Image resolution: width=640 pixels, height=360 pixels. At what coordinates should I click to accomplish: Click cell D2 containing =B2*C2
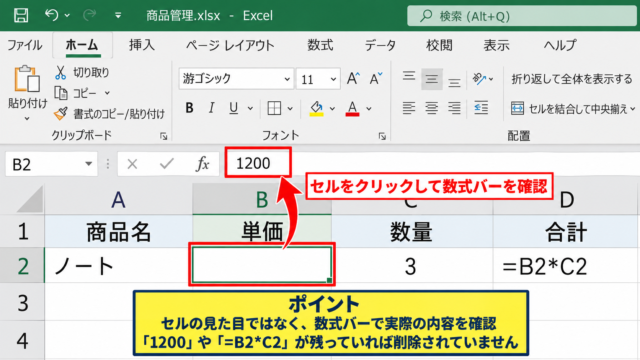point(566,266)
